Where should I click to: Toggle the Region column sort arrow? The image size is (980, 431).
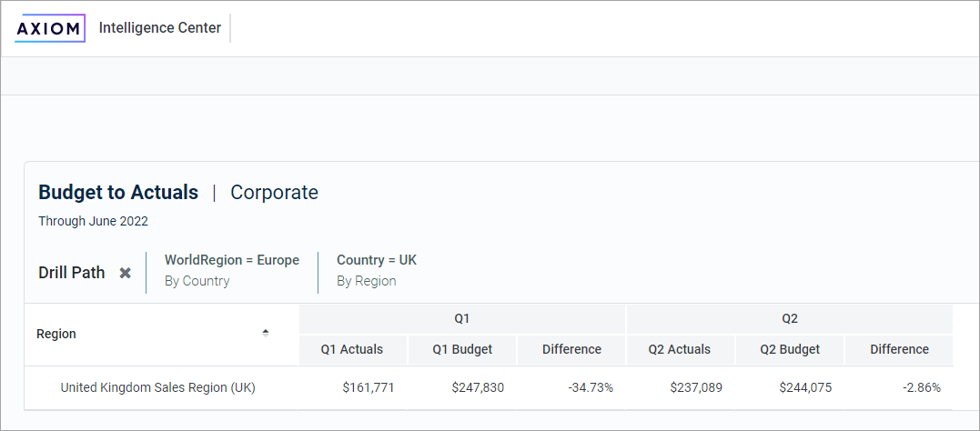pyautogui.click(x=266, y=333)
